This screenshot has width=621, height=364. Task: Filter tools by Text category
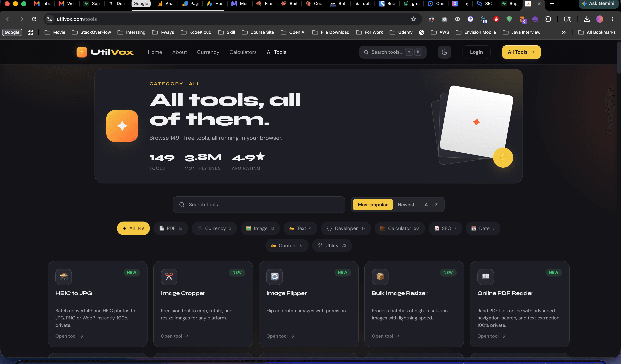coord(300,228)
